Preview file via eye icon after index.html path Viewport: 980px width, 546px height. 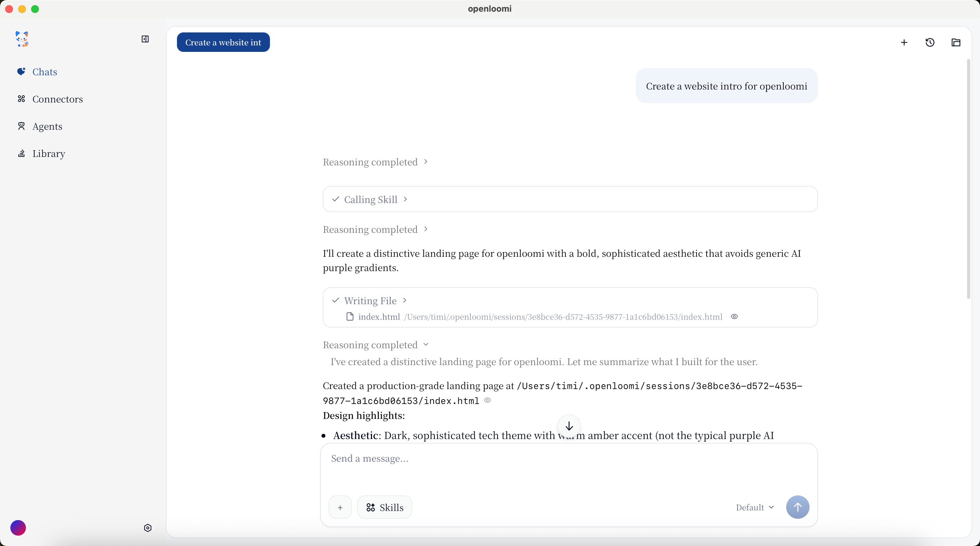487,400
